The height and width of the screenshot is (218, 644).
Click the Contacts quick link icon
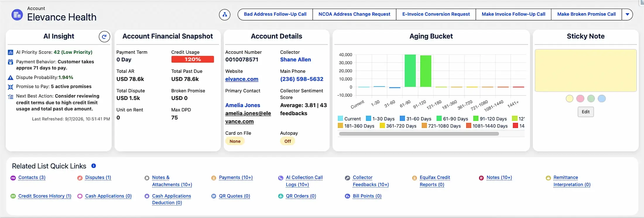tap(13, 178)
